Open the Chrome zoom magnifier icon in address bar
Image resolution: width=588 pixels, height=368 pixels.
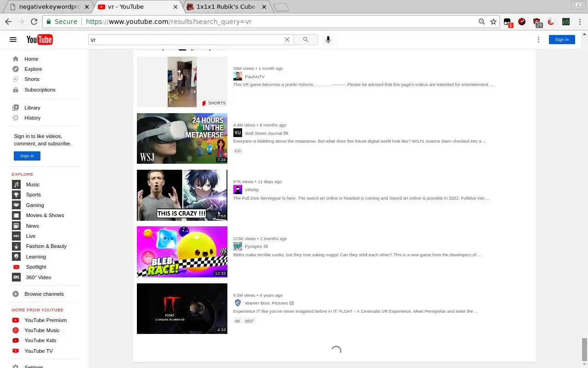click(x=481, y=22)
